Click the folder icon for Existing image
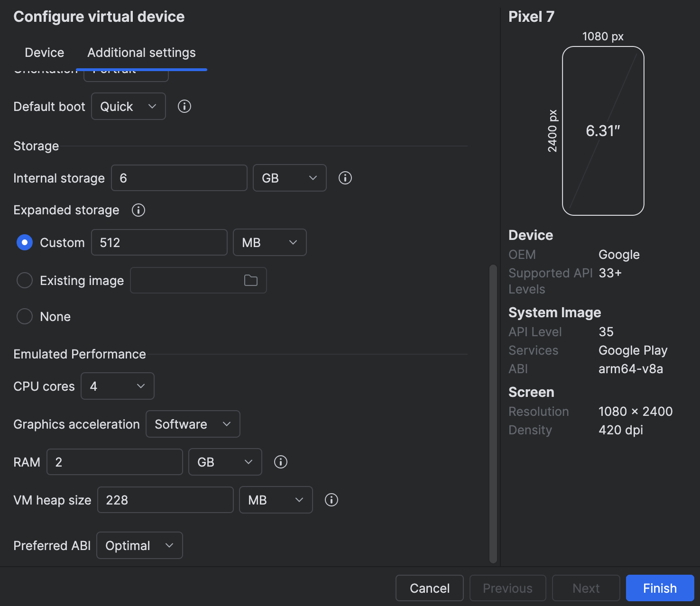700x606 pixels. click(251, 280)
